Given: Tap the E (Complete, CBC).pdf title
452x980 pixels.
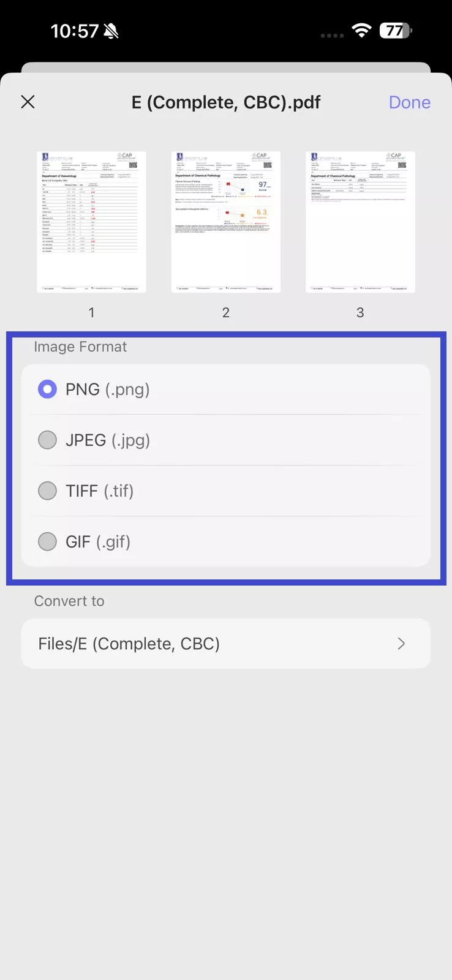Looking at the screenshot, I should pos(225,102).
